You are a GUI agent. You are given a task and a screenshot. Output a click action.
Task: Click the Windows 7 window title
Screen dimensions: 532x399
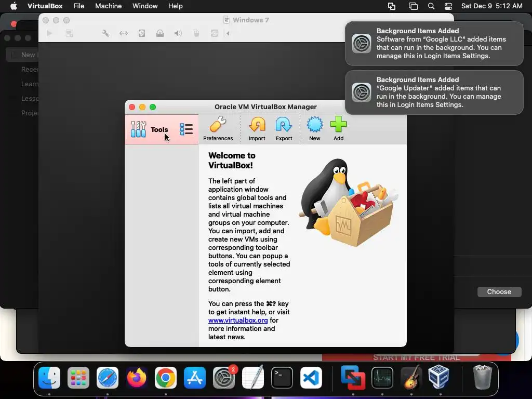(x=251, y=20)
